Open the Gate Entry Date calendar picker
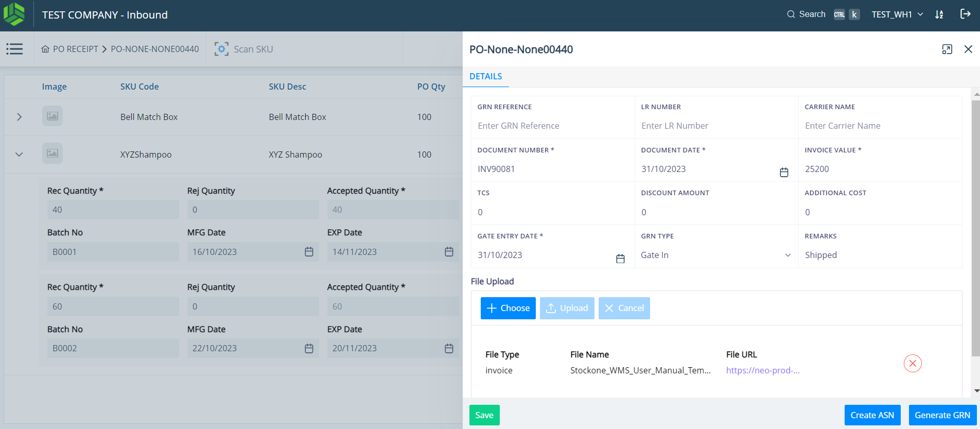Screen dimensions: 980x429 coord(620,259)
